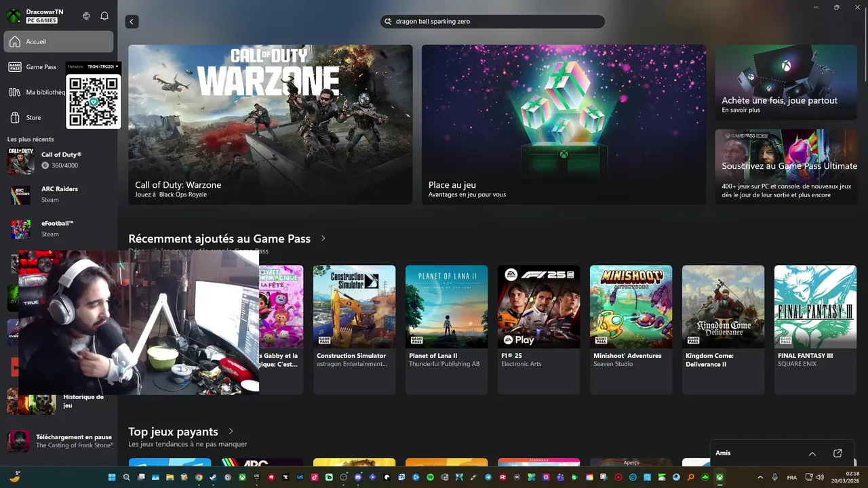This screenshot has height=488, width=868.
Task: Open ARC Raiders recent game icon
Action: coord(20,195)
